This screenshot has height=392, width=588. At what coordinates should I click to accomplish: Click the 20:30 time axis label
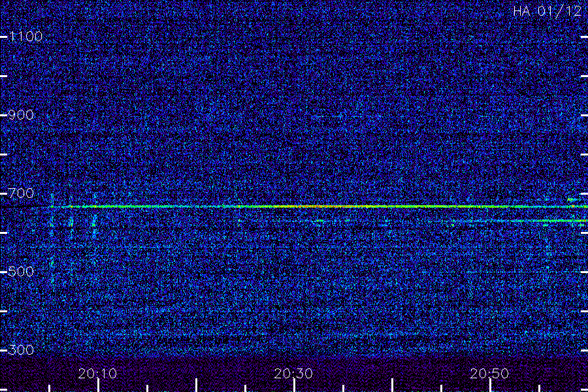(x=293, y=374)
